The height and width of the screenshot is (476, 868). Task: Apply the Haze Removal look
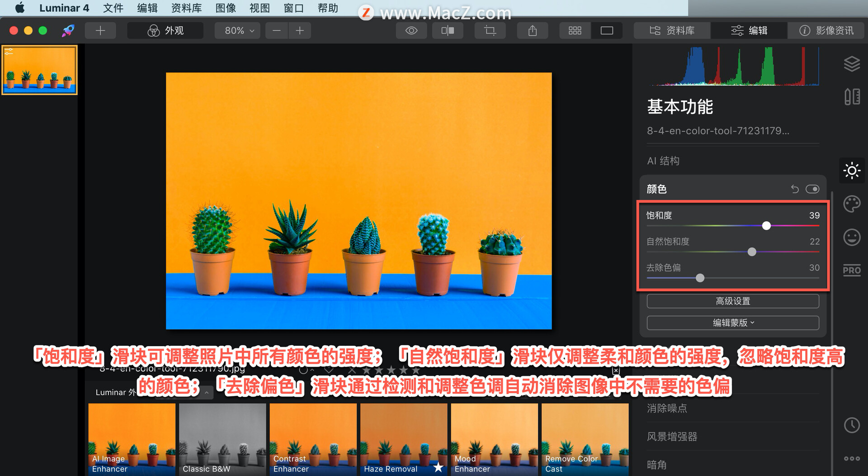pyautogui.click(x=404, y=439)
